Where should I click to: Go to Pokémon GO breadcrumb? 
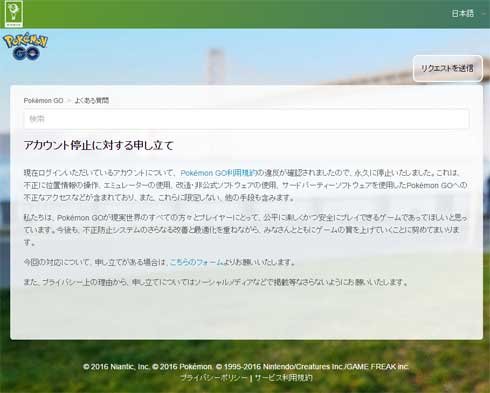[x=43, y=101]
